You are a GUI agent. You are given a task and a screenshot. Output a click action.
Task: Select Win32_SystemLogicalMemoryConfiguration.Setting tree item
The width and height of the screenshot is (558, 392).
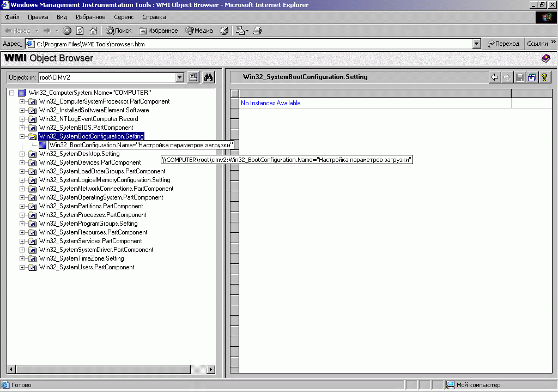pos(105,180)
